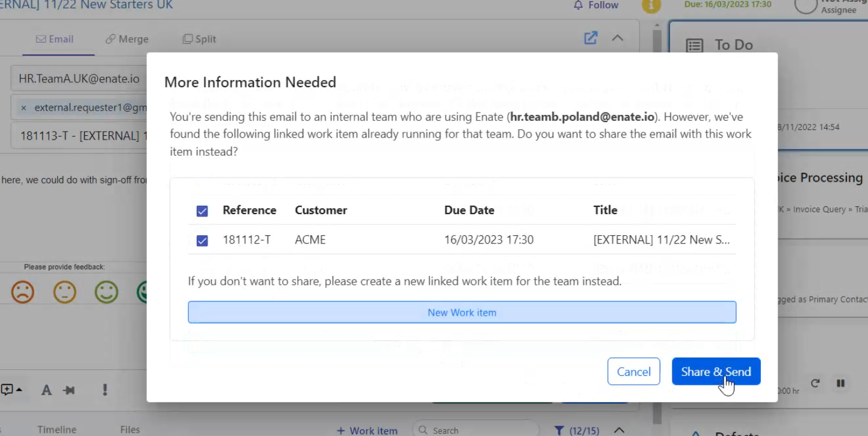This screenshot has height=436, width=868.
Task: Open the insert canned text dropdown
Action: coord(12,390)
